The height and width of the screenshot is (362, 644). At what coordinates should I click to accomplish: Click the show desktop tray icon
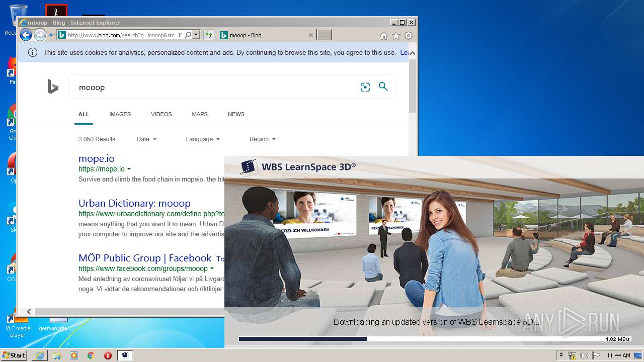pyautogui.click(x=638, y=355)
